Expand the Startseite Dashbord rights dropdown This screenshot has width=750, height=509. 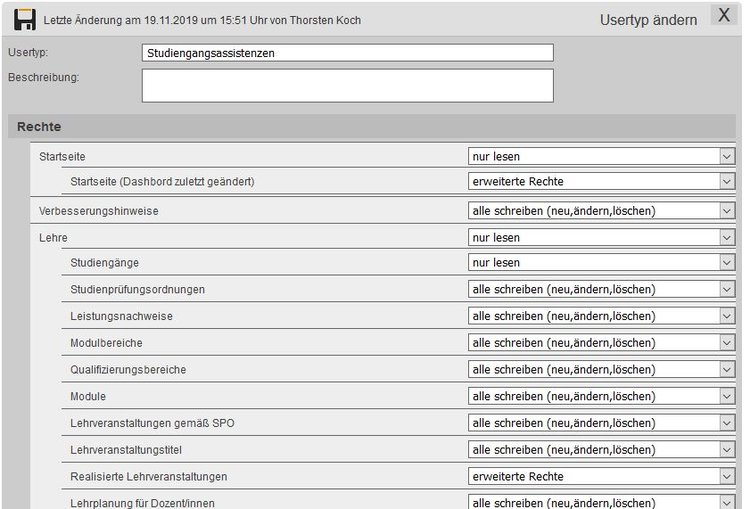pos(601,182)
